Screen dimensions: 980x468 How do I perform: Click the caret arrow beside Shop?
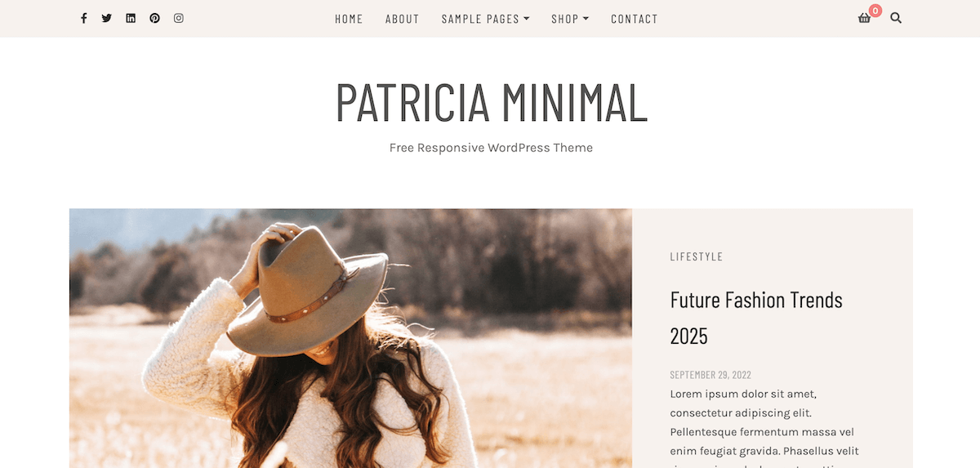click(586, 19)
